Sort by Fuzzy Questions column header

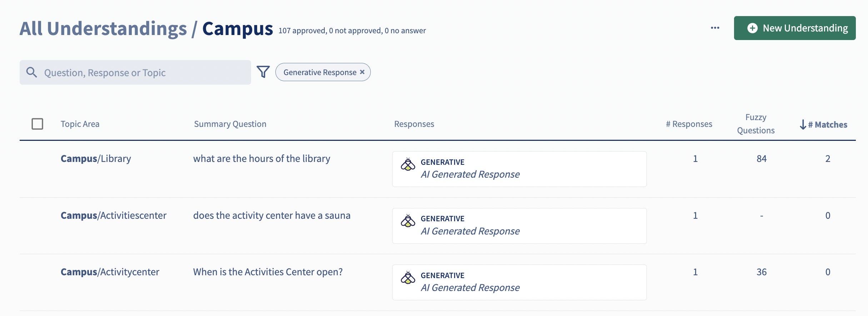point(756,124)
